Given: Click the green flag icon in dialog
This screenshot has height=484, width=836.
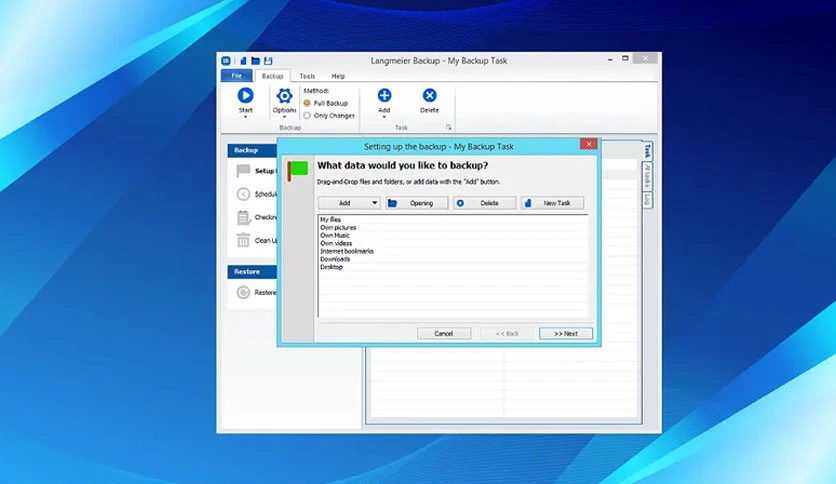Looking at the screenshot, I should pyautogui.click(x=298, y=171).
